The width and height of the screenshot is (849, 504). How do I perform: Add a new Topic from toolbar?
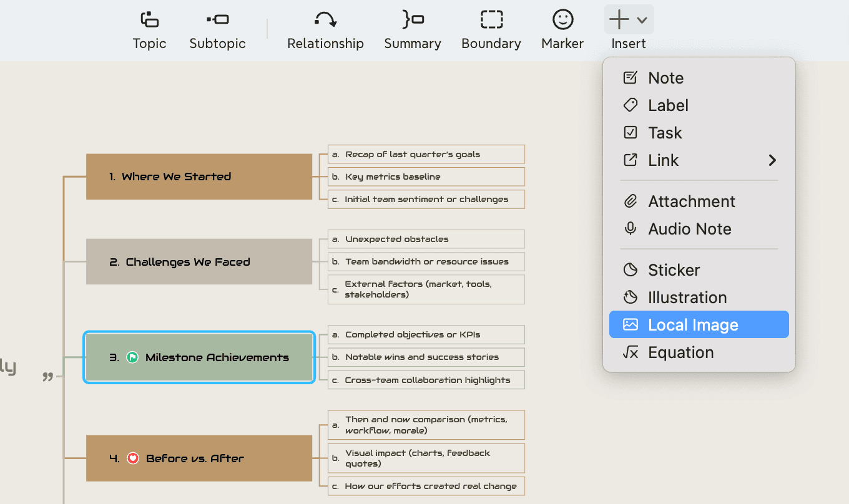click(x=149, y=31)
